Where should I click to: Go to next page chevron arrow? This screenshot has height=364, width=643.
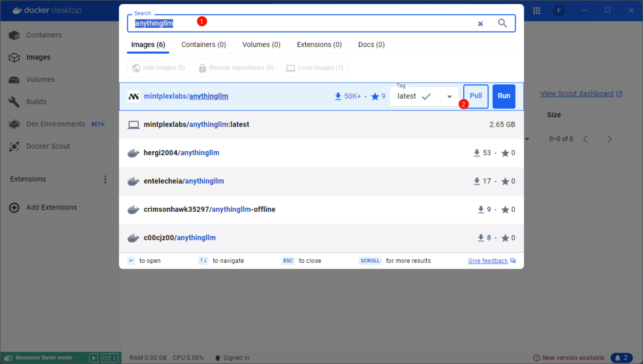click(x=609, y=139)
